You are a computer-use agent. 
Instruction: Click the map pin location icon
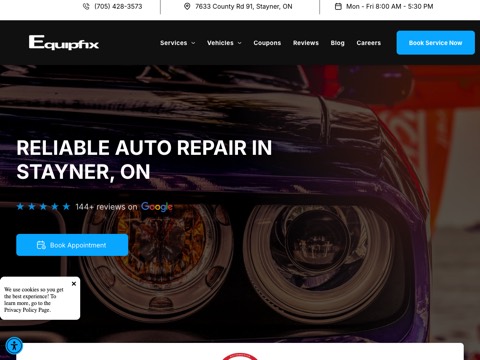187,6
